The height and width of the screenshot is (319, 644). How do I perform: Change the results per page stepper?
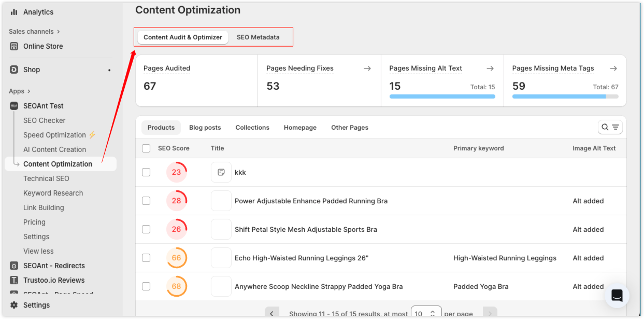[432, 314]
